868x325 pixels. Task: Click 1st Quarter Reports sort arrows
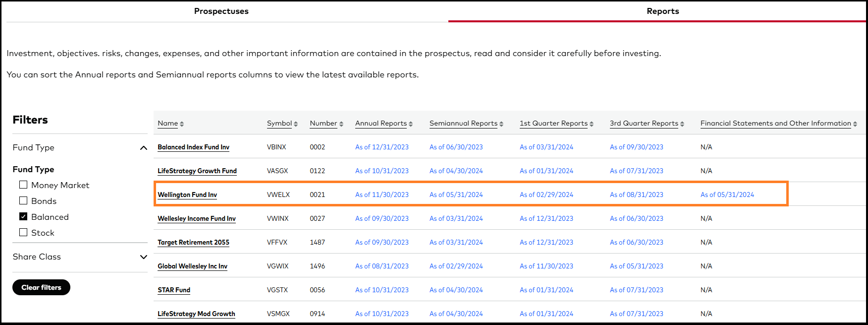tap(592, 124)
